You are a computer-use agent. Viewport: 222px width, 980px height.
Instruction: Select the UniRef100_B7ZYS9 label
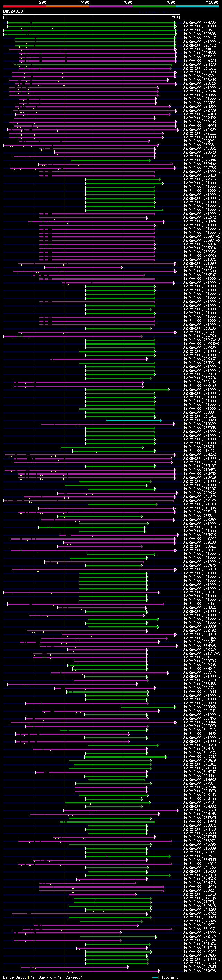[199, 110]
